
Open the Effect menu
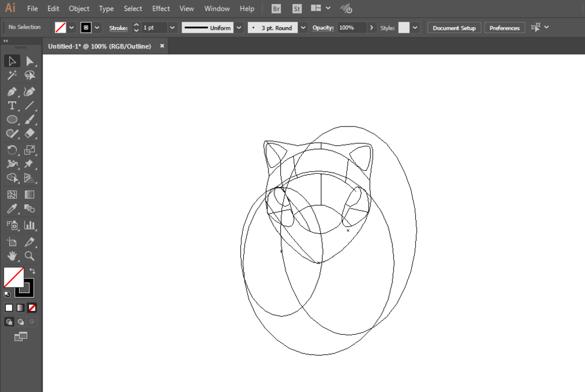(x=161, y=9)
